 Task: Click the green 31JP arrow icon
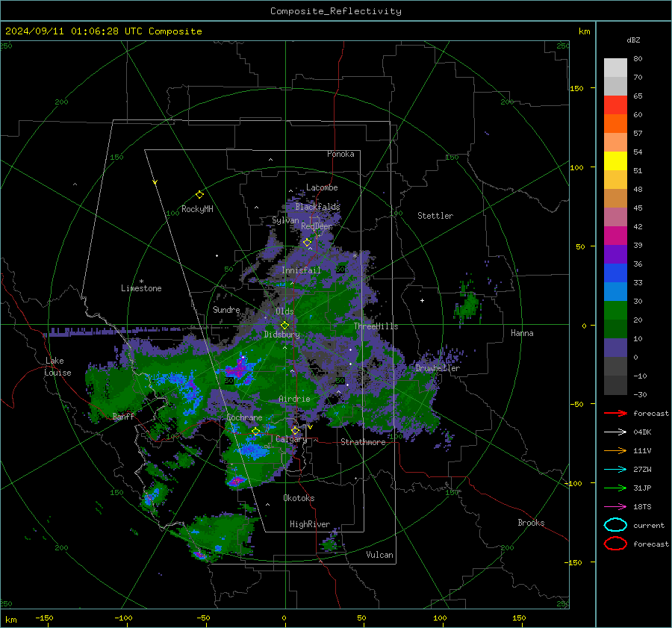(615, 488)
